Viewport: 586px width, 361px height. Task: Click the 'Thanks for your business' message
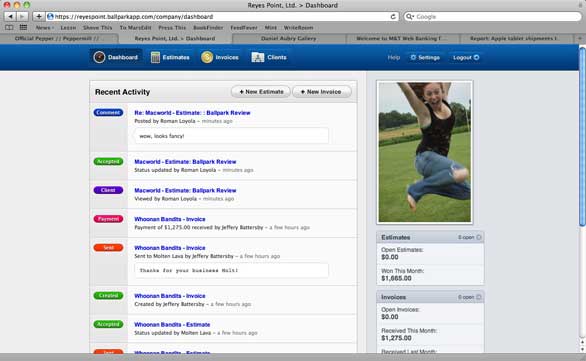point(189,270)
